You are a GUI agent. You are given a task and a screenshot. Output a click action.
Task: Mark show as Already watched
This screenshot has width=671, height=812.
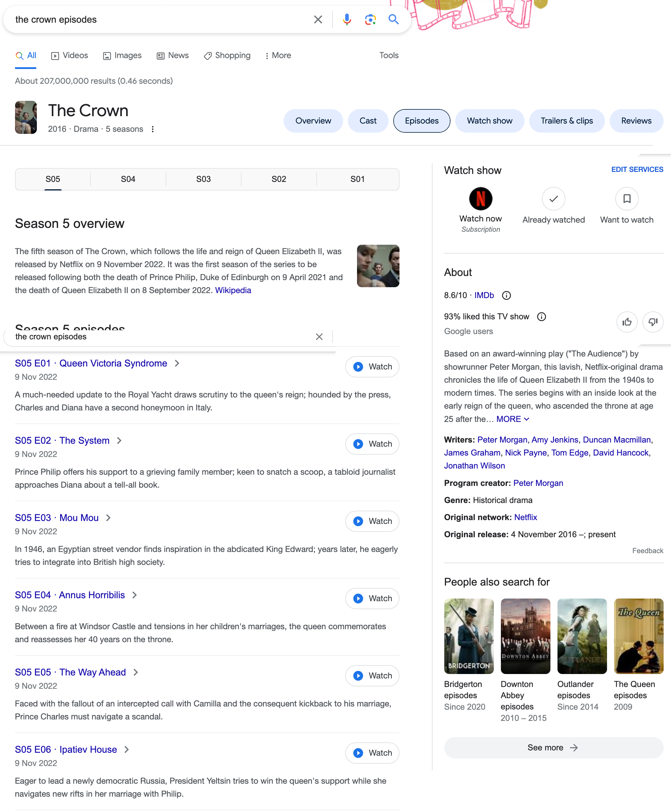(x=553, y=199)
